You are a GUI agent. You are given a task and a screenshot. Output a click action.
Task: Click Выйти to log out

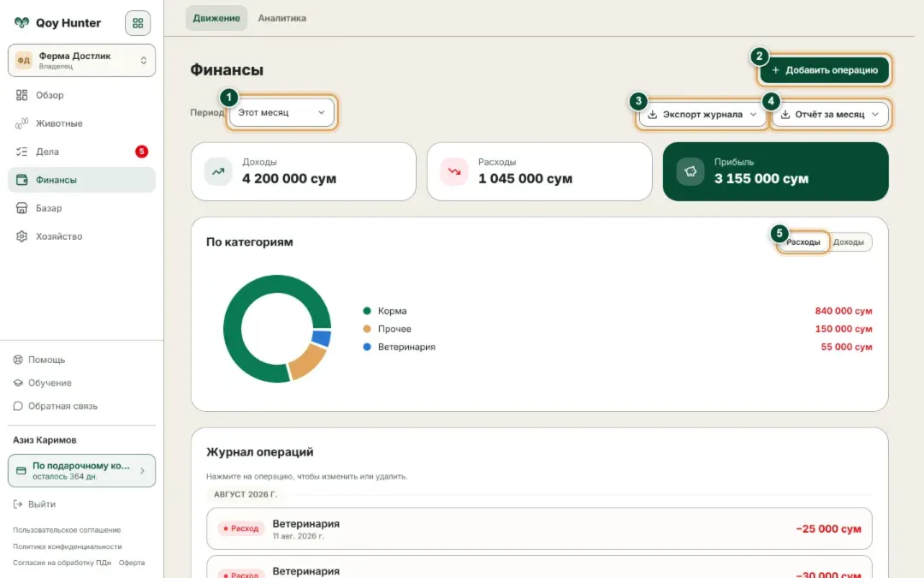42,504
